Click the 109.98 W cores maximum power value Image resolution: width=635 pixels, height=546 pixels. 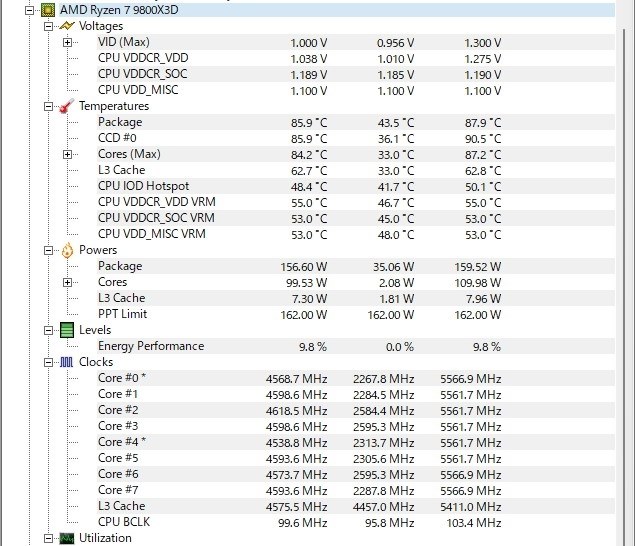tap(477, 283)
